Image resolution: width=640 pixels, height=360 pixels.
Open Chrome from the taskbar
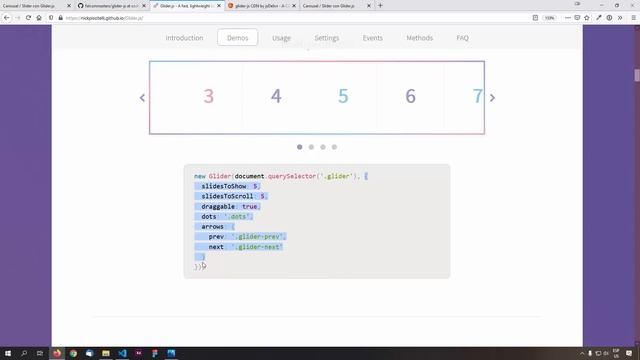click(x=73, y=353)
